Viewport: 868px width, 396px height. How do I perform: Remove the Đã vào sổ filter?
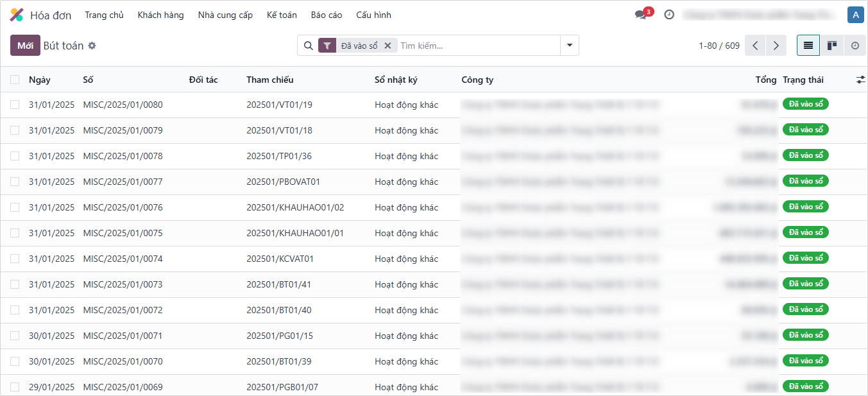[x=387, y=46]
